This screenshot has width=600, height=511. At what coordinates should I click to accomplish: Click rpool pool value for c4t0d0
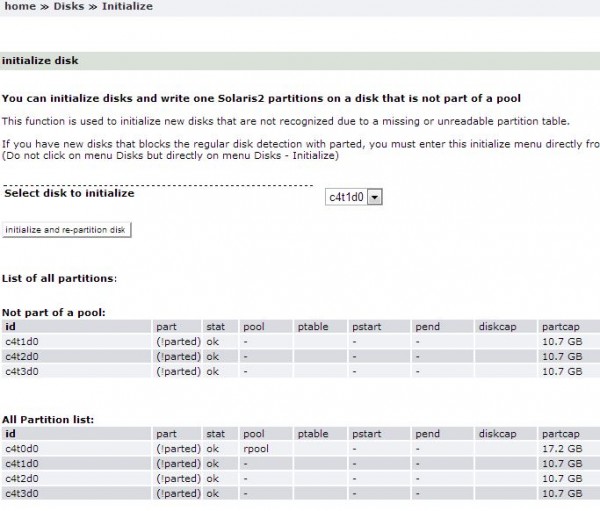256,449
